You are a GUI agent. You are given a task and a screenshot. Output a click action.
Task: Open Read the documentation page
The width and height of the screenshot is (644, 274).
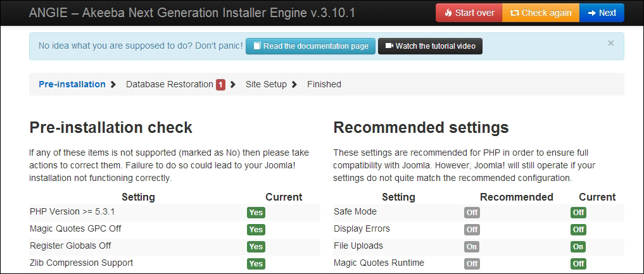coord(310,46)
